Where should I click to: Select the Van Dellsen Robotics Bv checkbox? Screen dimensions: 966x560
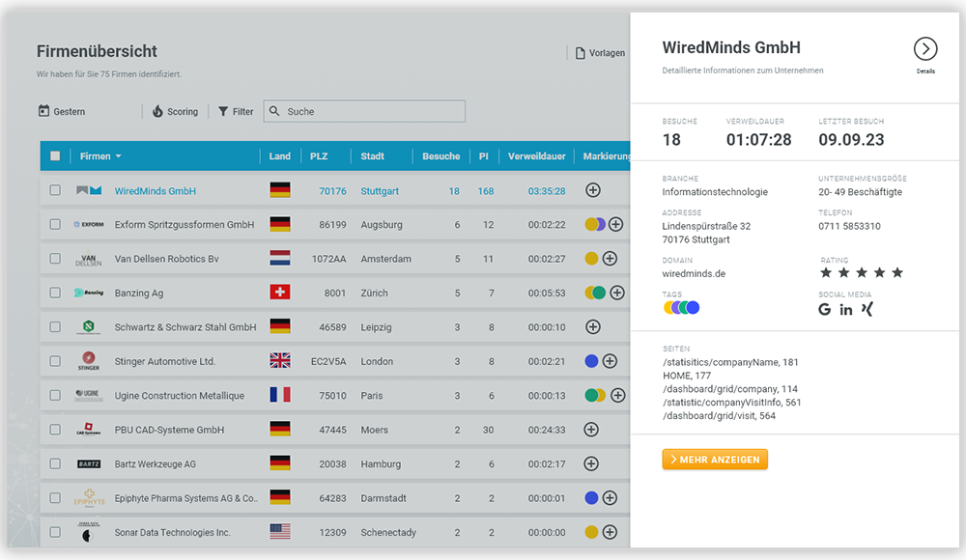coord(55,259)
